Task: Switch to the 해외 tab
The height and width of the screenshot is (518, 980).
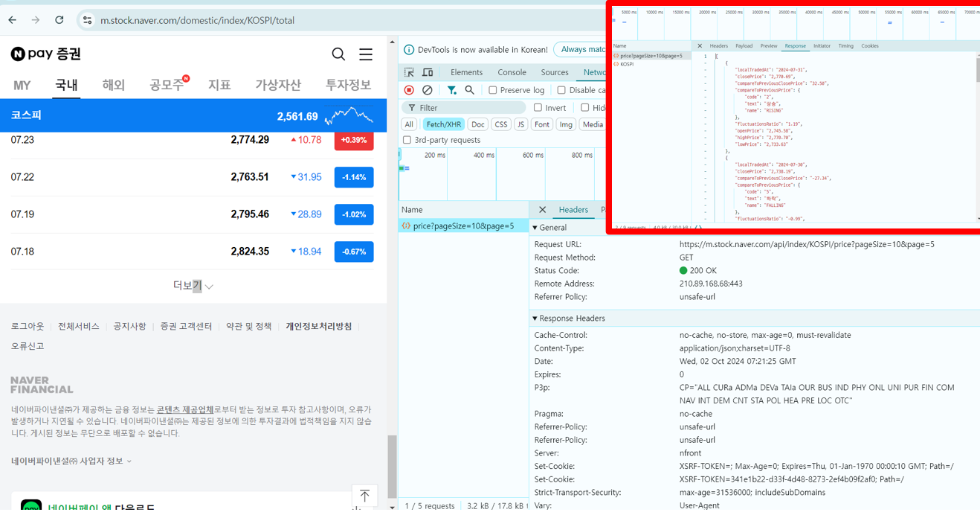Action: [113, 85]
